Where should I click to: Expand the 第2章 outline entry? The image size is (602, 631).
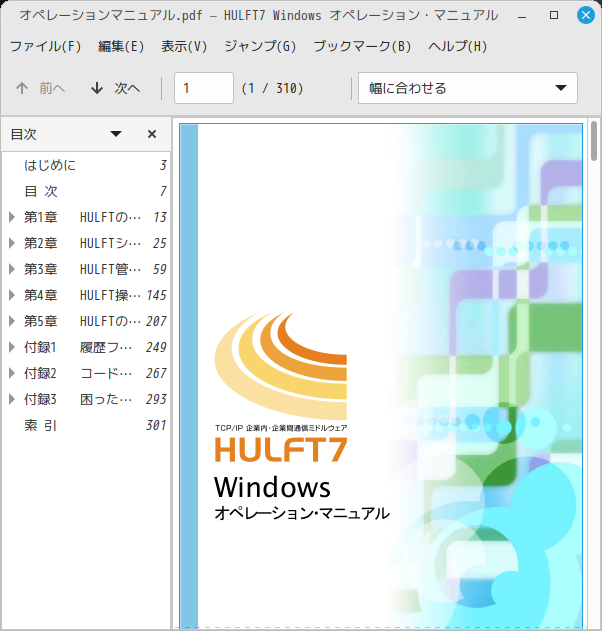coord(12,243)
